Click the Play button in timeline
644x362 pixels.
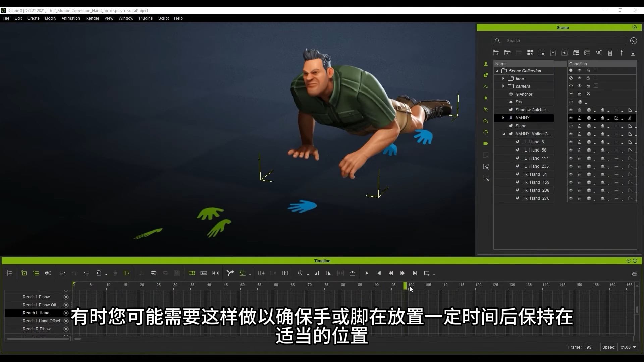[x=367, y=273]
